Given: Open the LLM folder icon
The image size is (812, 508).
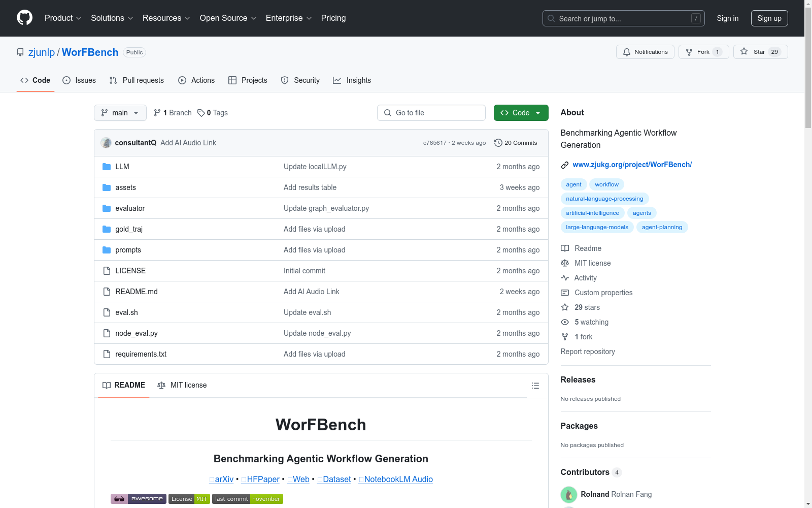Looking at the screenshot, I should click(107, 167).
